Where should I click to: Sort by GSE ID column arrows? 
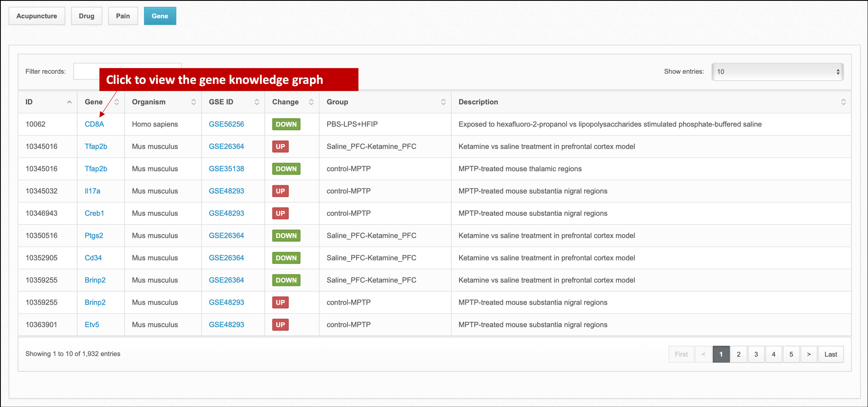pos(257,102)
